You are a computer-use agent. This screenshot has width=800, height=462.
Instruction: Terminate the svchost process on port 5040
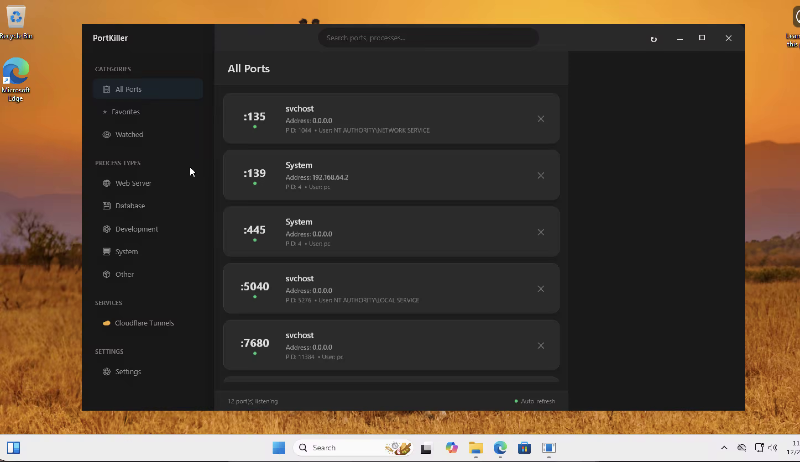tap(541, 289)
